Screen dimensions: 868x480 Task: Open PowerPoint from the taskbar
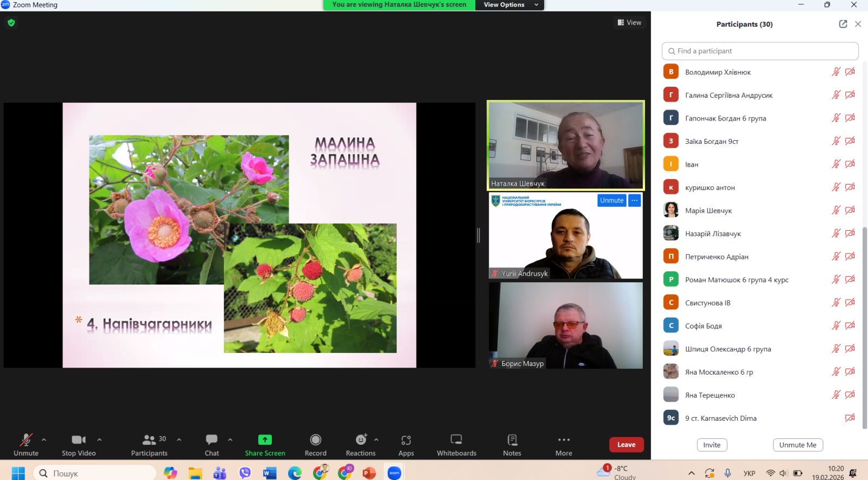369,473
